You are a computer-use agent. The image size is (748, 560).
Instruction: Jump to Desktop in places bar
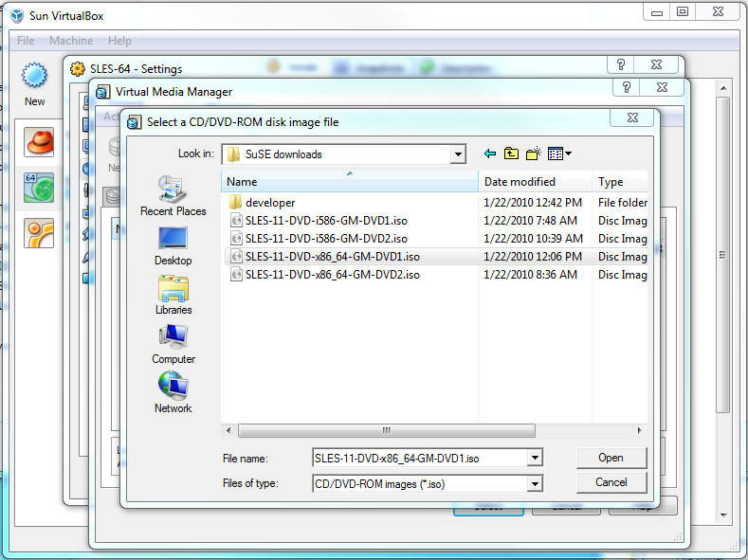tap(173, 246)
